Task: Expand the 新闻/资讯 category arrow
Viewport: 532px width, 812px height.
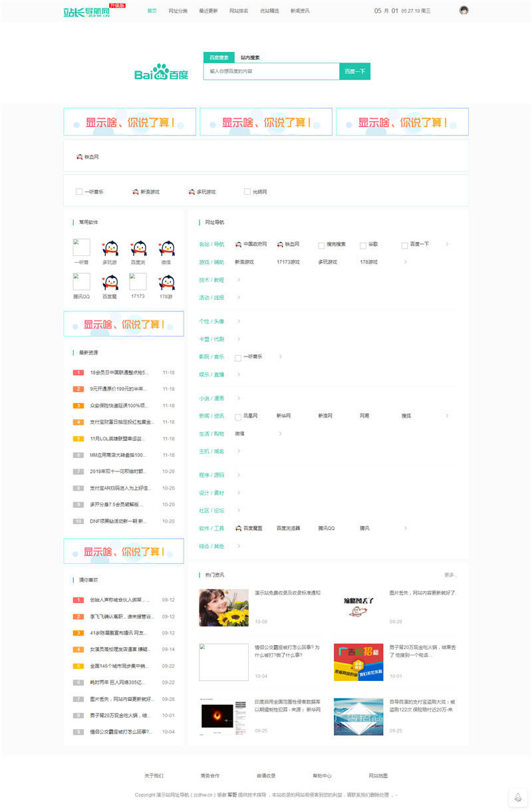Action: tap(446, 415)
